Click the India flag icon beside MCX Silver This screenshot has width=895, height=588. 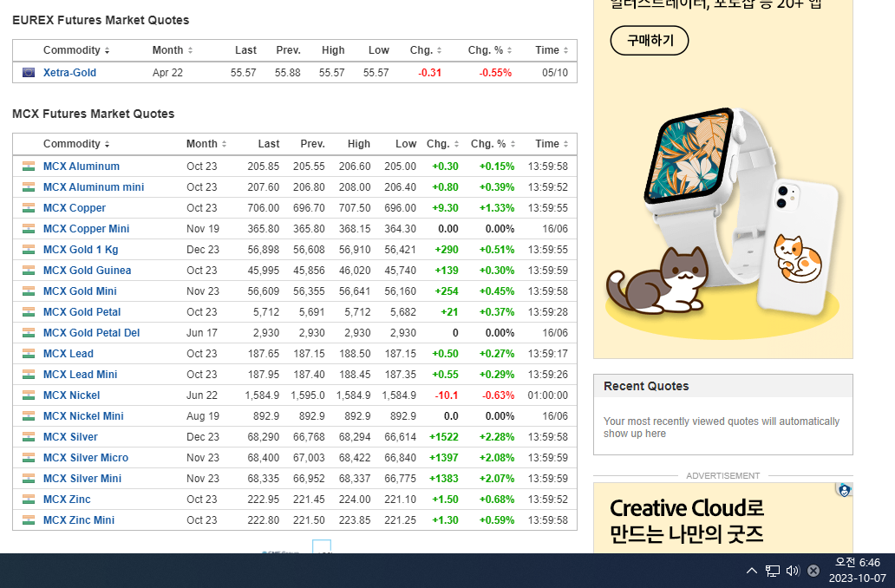pyautogui.click(x=29, y=437)
